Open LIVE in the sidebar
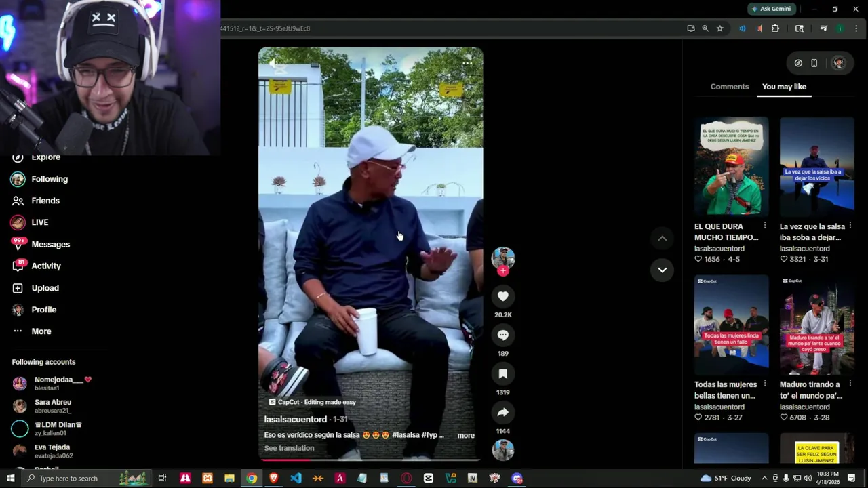The width and height of the screenshot is (868, 488). (x=31, y=222)
